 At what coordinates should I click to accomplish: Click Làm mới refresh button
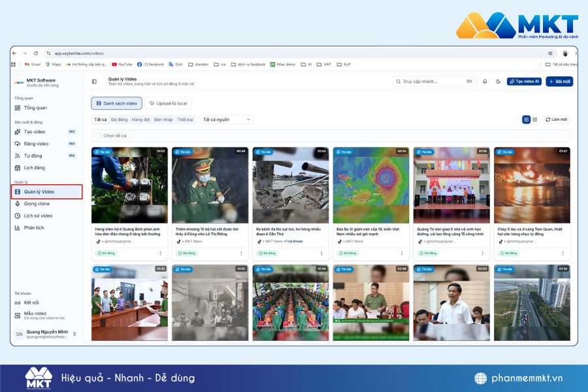[x=557, y=120]
